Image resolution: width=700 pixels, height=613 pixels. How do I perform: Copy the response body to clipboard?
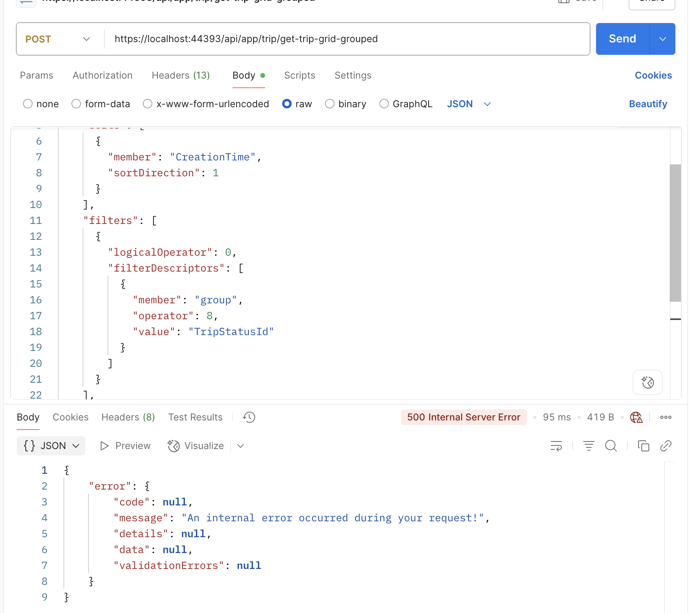[643, 446]
